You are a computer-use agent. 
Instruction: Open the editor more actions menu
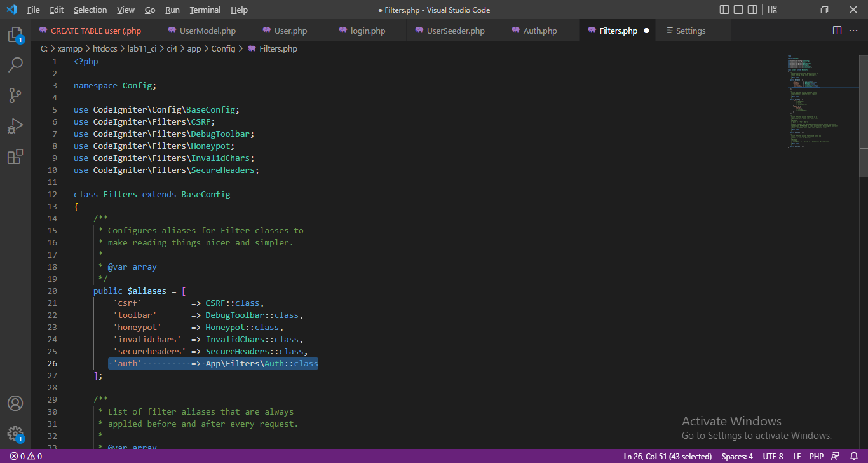(853, 30)
